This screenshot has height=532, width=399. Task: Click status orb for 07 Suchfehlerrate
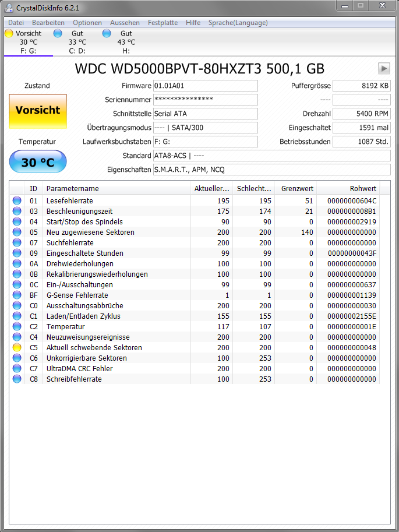[x=17, y=243]
